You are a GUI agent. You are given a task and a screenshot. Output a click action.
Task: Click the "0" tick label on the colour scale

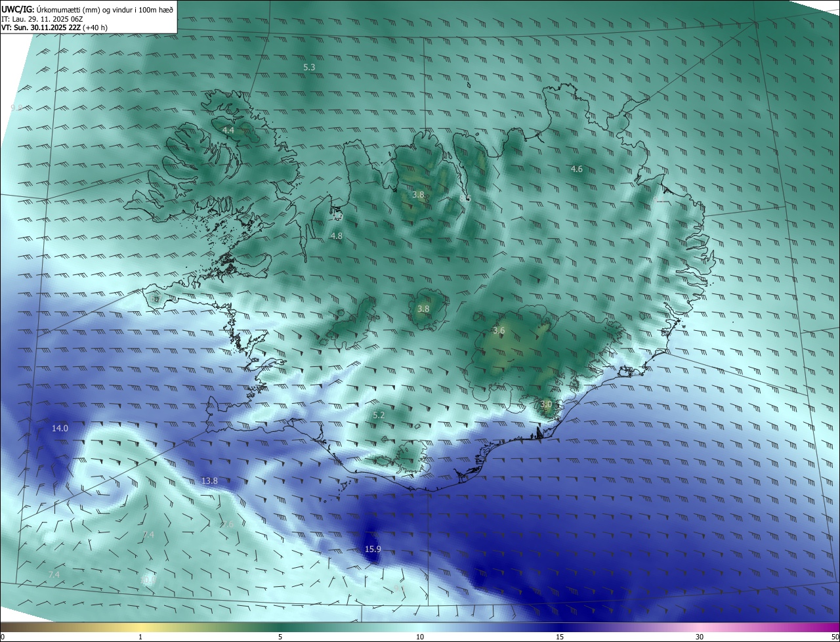[x=3, y=637]
